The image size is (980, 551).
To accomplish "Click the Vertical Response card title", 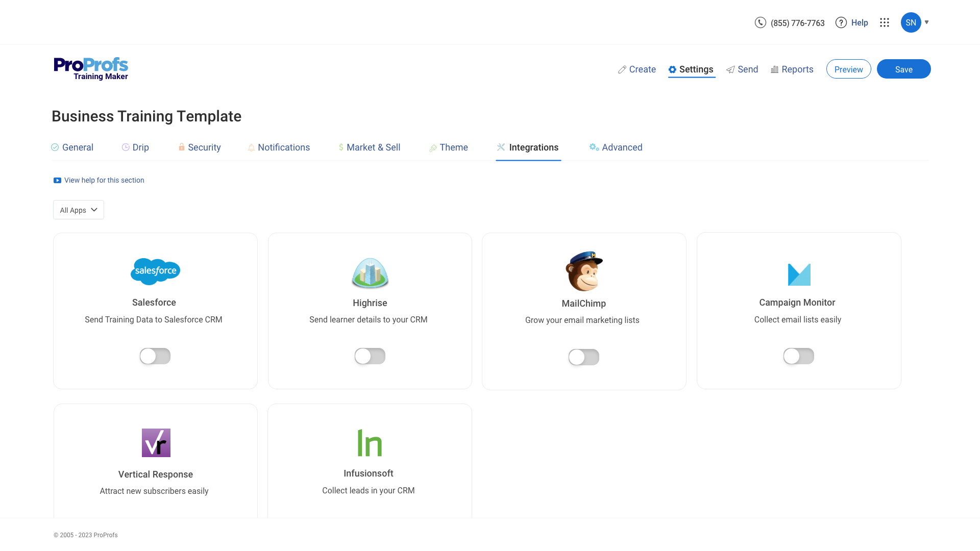I will click(156, 474).
